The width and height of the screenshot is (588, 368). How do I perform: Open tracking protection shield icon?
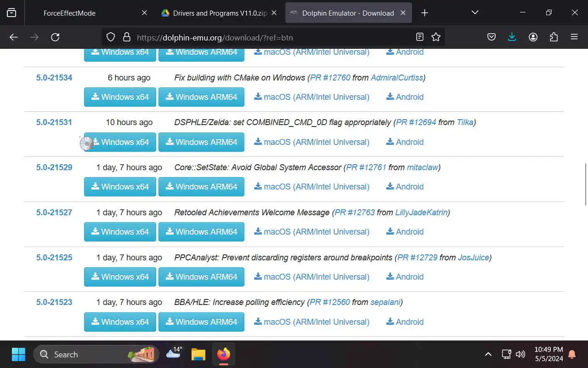coord(110,37)
